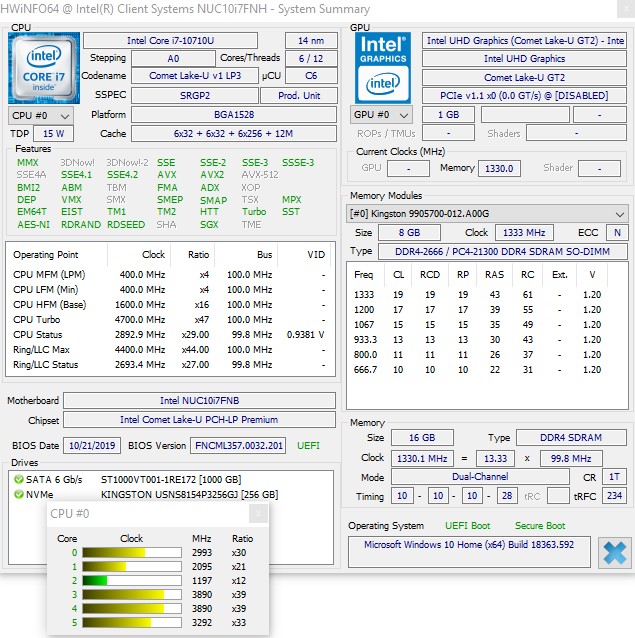Click the BIOS Date 10/21/2019 field
Image resolution: width=635 pixels, height=638 pixels.
[x=92, y=446]
